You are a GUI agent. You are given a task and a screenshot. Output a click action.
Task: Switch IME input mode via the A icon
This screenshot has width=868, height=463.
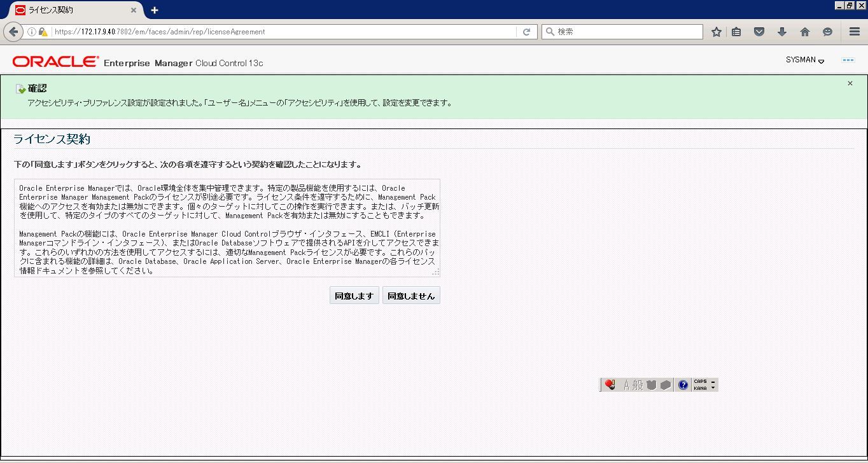point(626,385)
